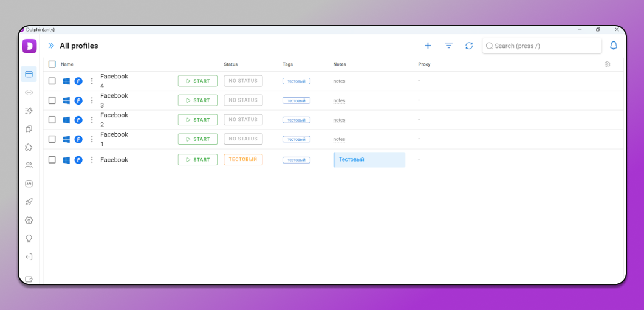The width and height of the screenshot is (644, 310).
Task: Edit notes link for Facebook 3
Action: 339,100
